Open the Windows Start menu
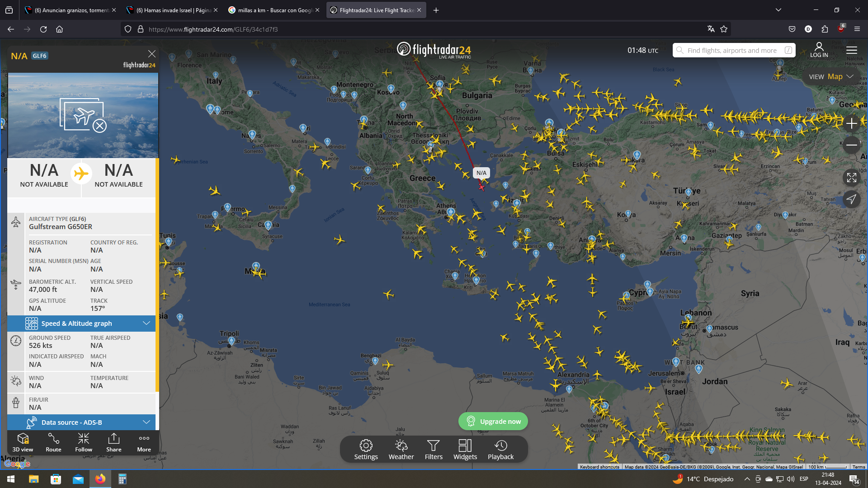This screenshot has height=488, width=868. (11, 479)
